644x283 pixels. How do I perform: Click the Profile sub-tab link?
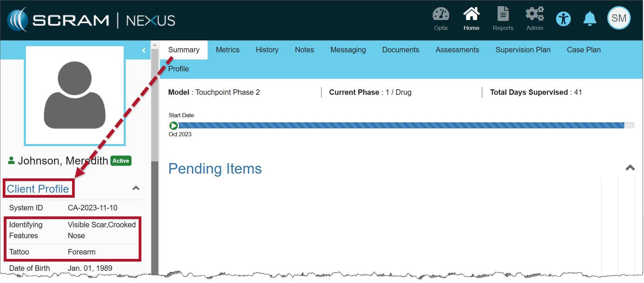178,69
